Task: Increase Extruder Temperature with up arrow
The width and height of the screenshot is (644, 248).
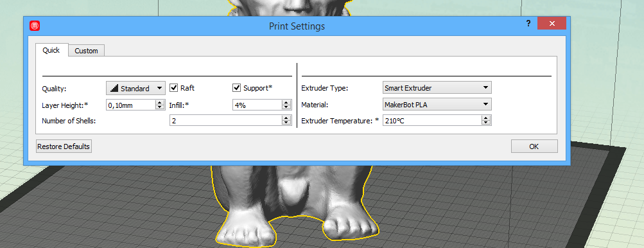Action: click(486, 118)
